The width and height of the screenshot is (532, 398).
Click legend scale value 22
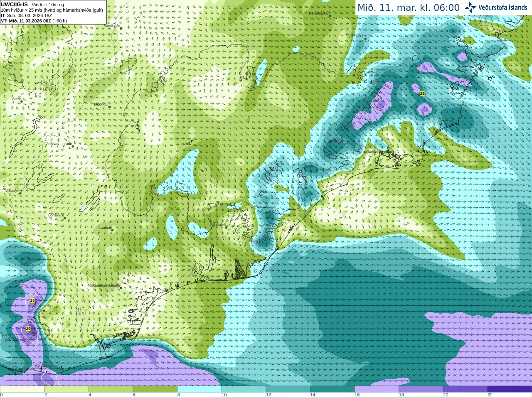(x=490, y=395)
